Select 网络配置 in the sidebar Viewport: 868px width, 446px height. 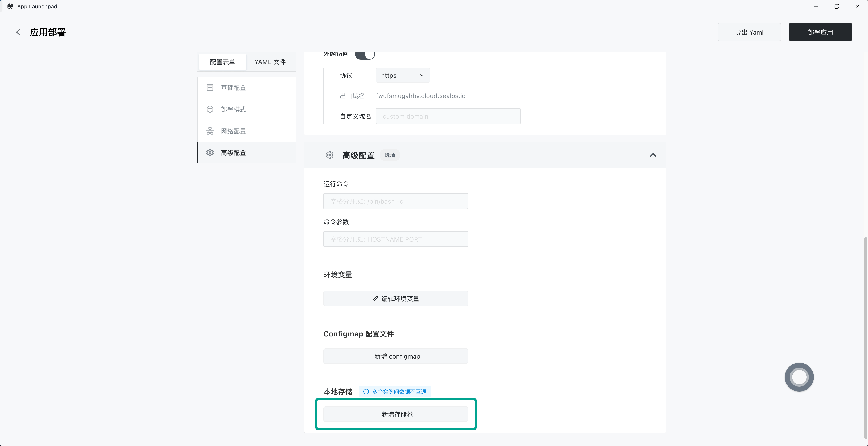click(247, 131)
